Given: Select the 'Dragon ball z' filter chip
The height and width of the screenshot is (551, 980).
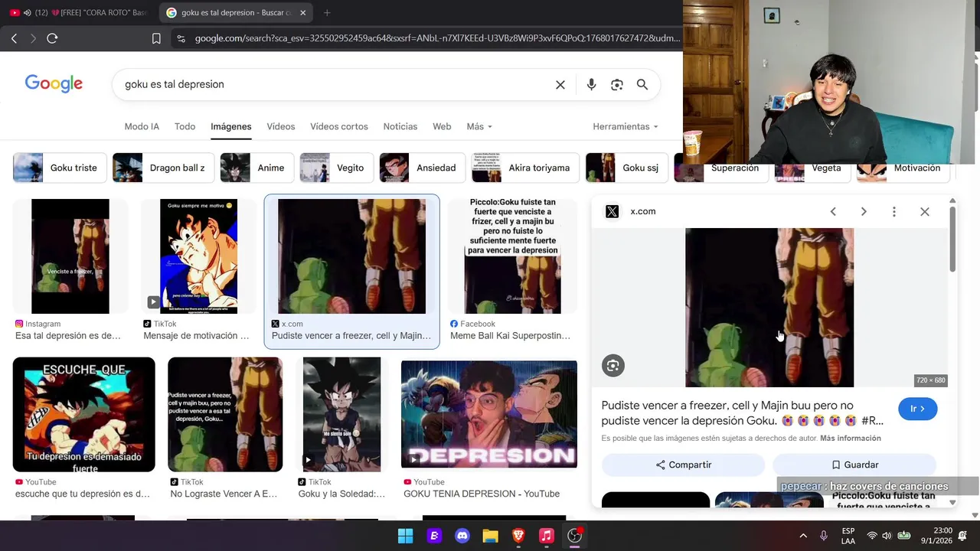Looking at the screenshot, I should 163,168.
